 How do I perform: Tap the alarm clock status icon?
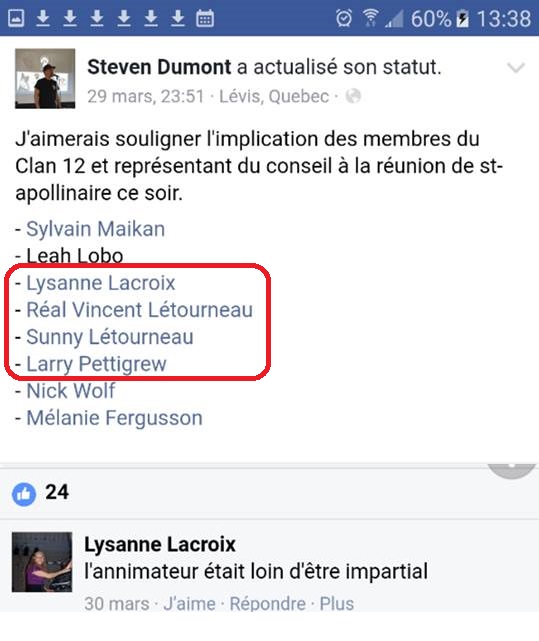tap(344, 18)
